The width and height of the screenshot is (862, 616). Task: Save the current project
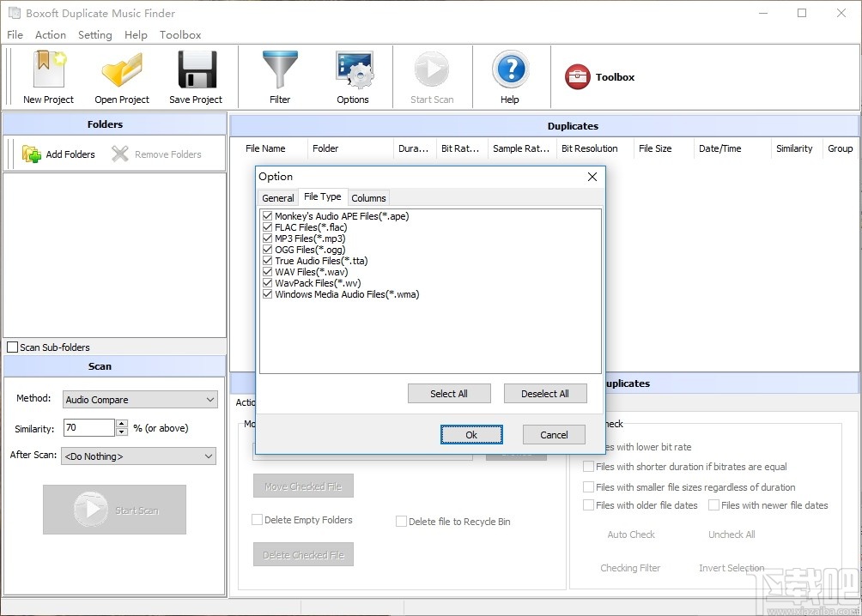pos(196,76)
